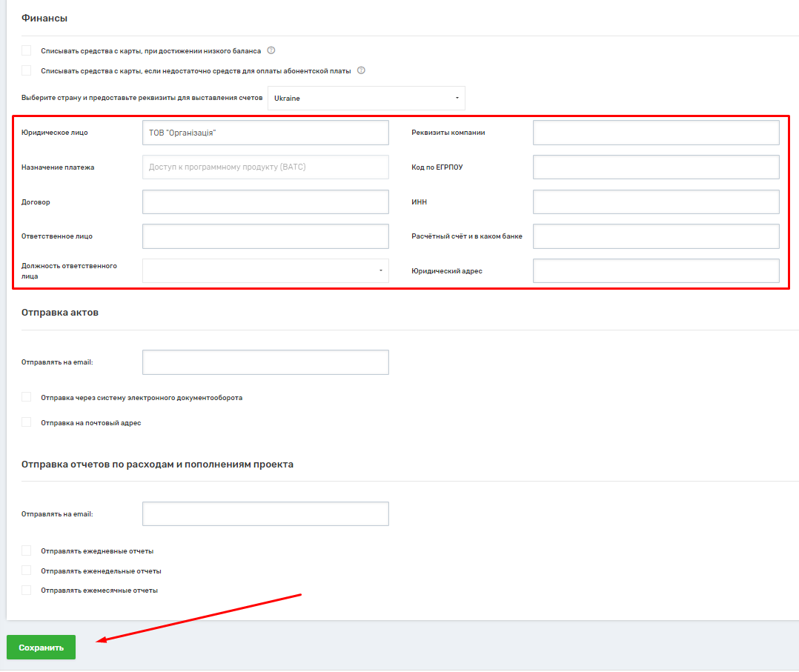Click the ИНН input field
The height and width of the screenshot is (672, 799).
pyautogui.click(x=655, y=202)
